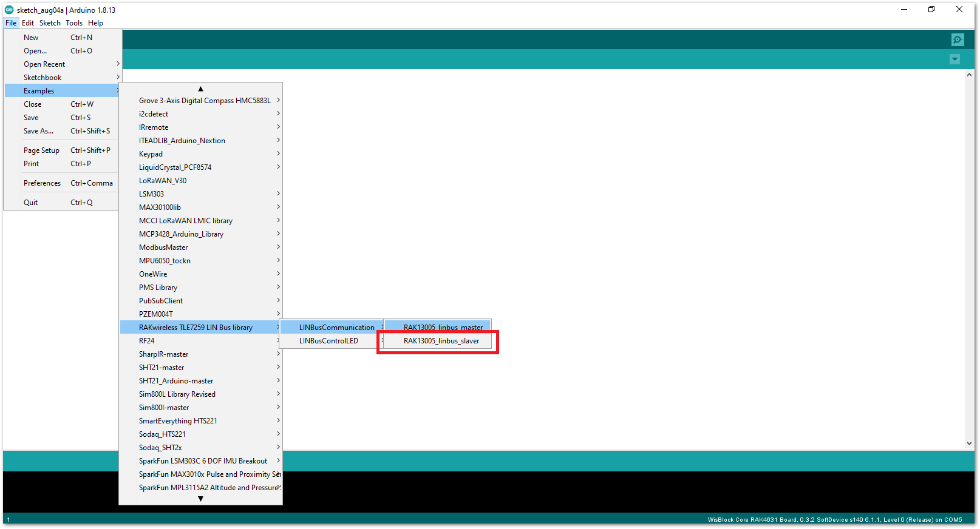Click the editor scrollbar up arrow
Image resolution: width=980 pixels, height=529 pixels.
pos(969,75)
